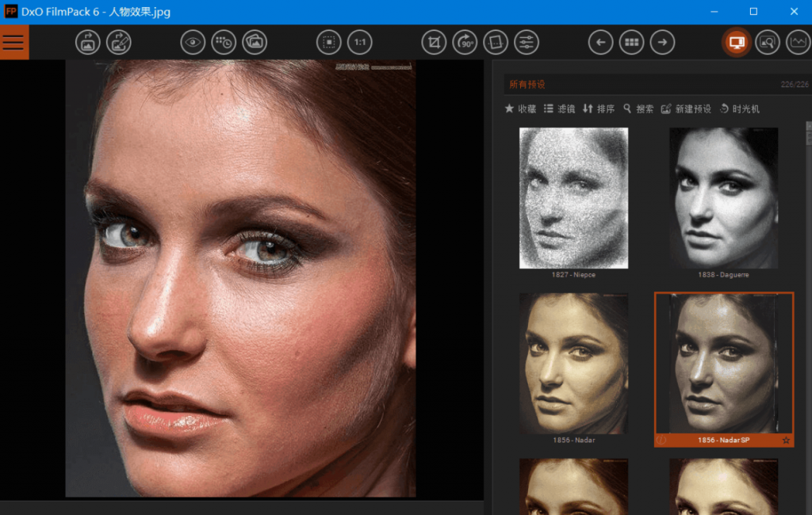Screen dimensions: 812x515
Task: Open the magnifier loupe panel icon
Action: [x=768, y=42]
